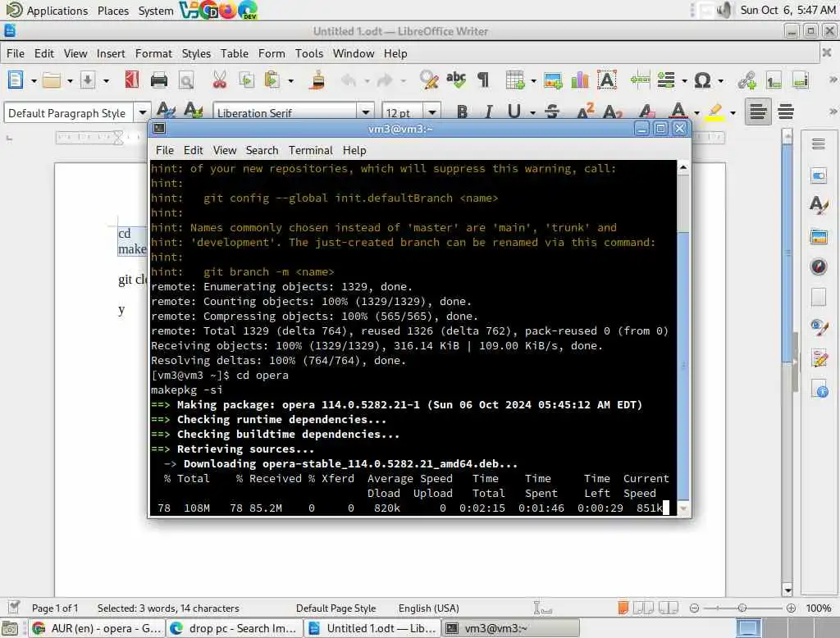Click the New document icon in Writer
The image size is (840, 638).
coord(16,80)
